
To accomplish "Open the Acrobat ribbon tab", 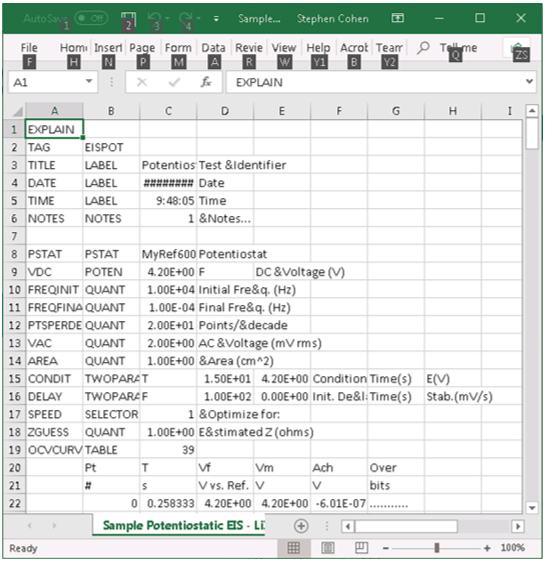I will (x=354, y=48).
